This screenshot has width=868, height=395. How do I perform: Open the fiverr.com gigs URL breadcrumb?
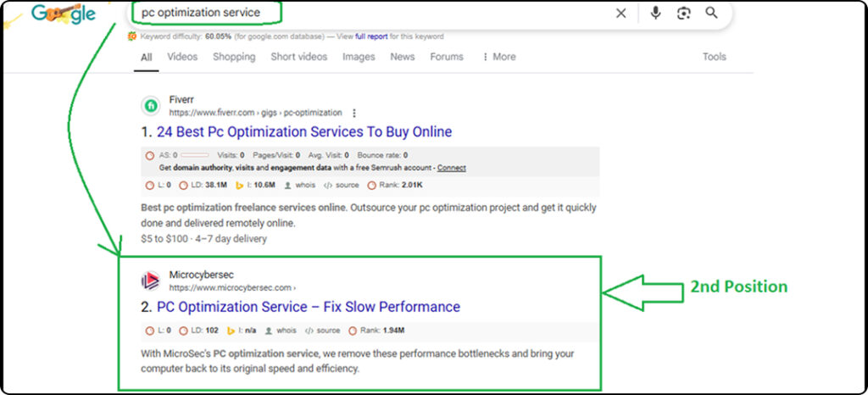[x=255, y=113]
